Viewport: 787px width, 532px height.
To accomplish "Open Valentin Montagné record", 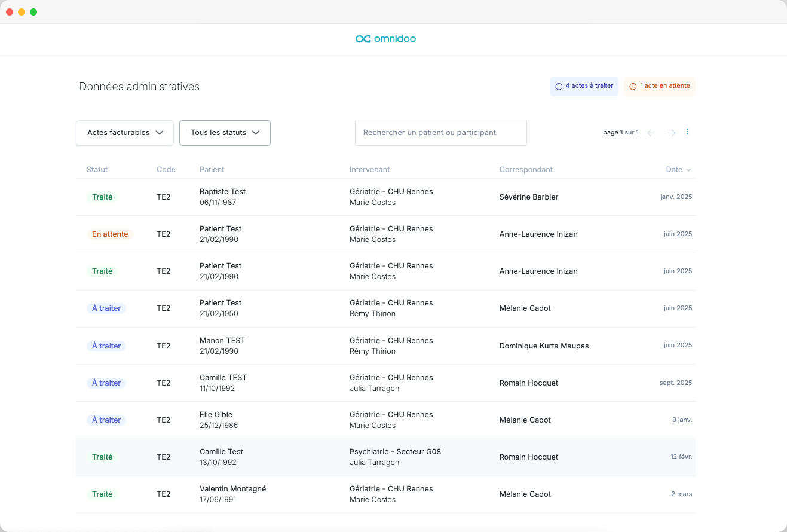I will pos(385,494).
